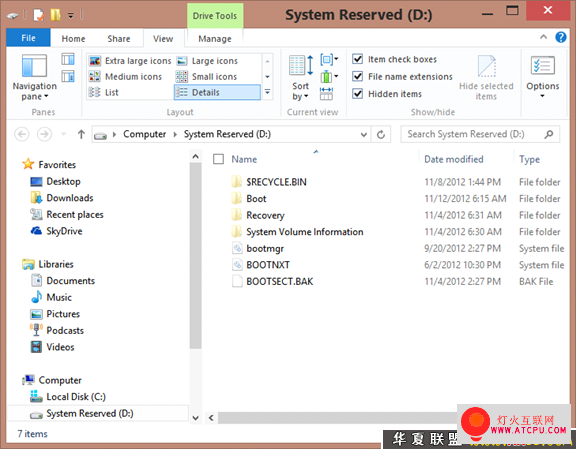This screenshot has width=576, height=449.
Task: Expand the breadcrumb arrow after Computer
Action: coord(175,134)
